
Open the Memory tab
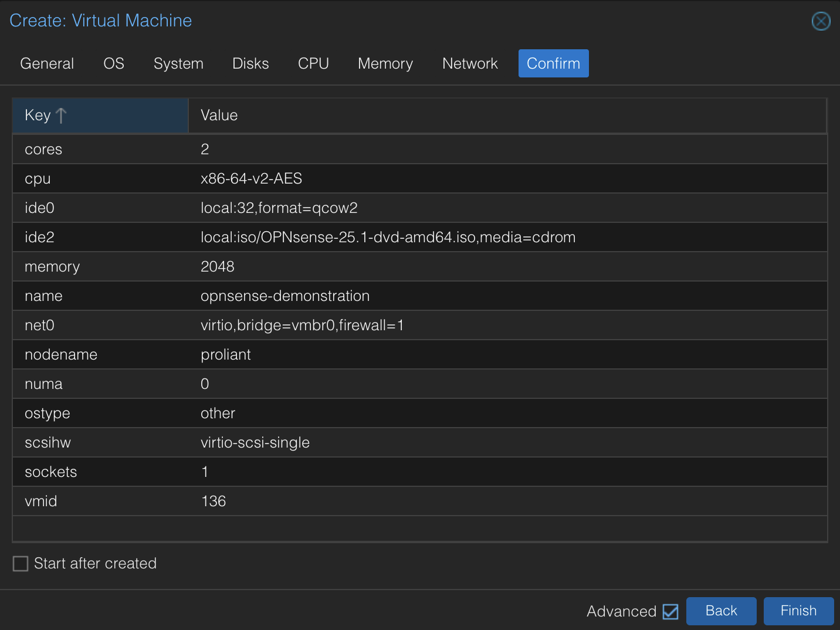click(385, 63)
